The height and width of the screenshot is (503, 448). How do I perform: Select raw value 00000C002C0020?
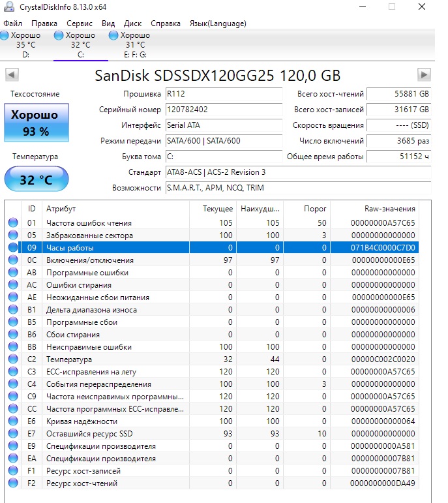[x=383, y=359]
